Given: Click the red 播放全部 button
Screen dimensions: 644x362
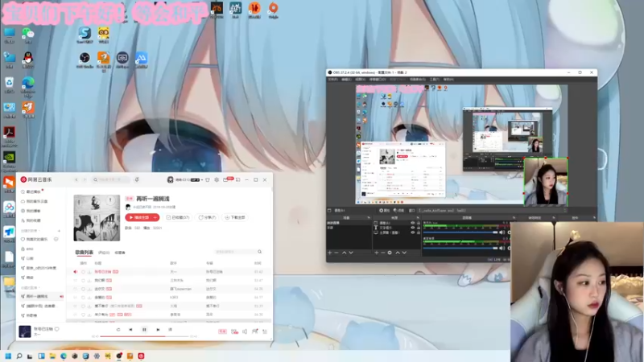Looking at the screenshot, I should (x=138, y=217).
